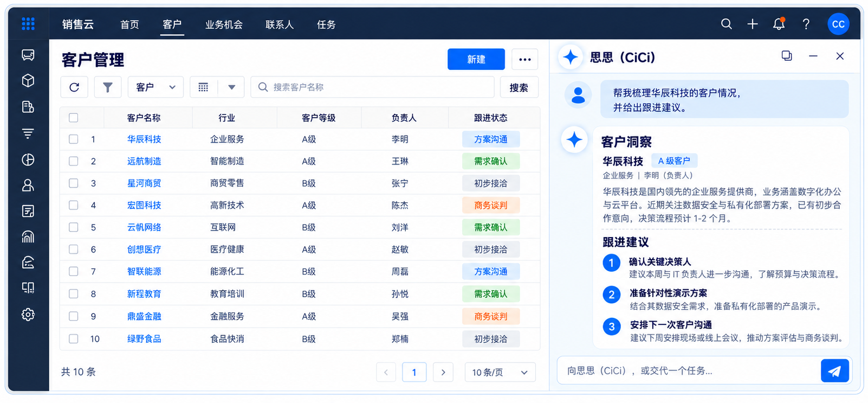Viewport: 868px width, 403px height.
Task: Click the 搜索客户名称 search field
Action: (x=372, y=87)
